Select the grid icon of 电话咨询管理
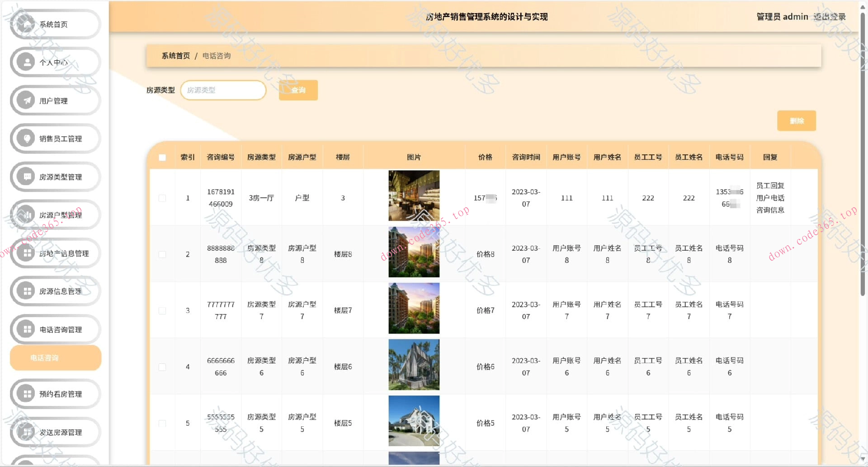The width and height of the screenshot is (868, 467). tap(26, 329)
